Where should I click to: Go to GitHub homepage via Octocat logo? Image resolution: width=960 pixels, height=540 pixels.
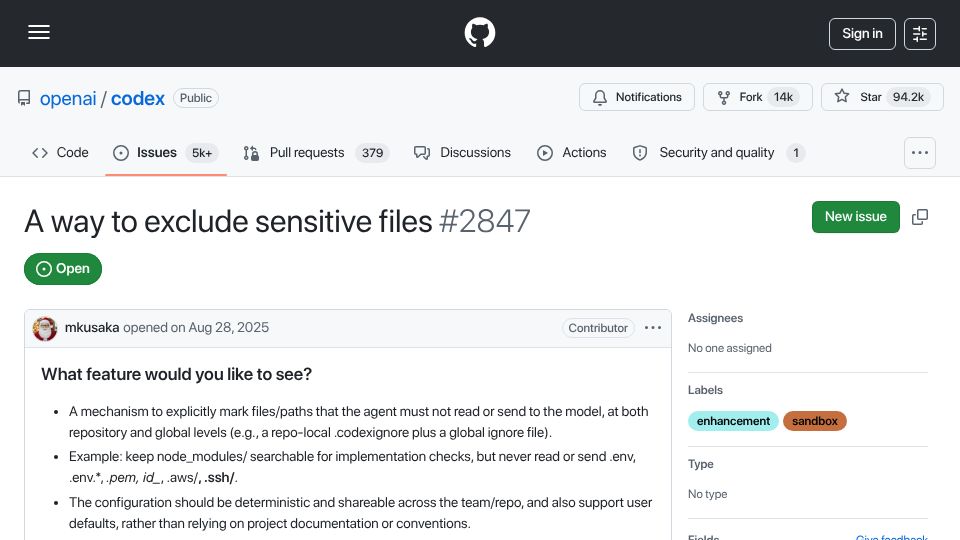click(x=479, y=32)
